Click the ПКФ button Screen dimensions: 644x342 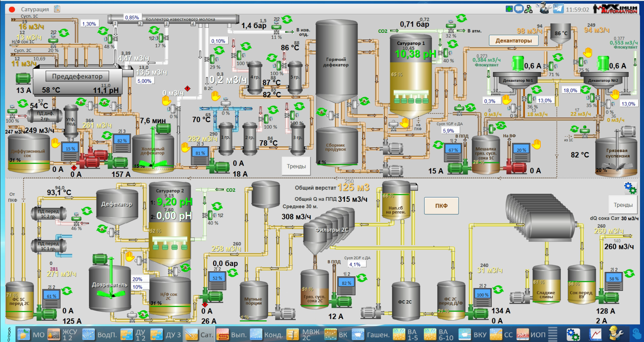pyautogui.click(x=441, y=206)
